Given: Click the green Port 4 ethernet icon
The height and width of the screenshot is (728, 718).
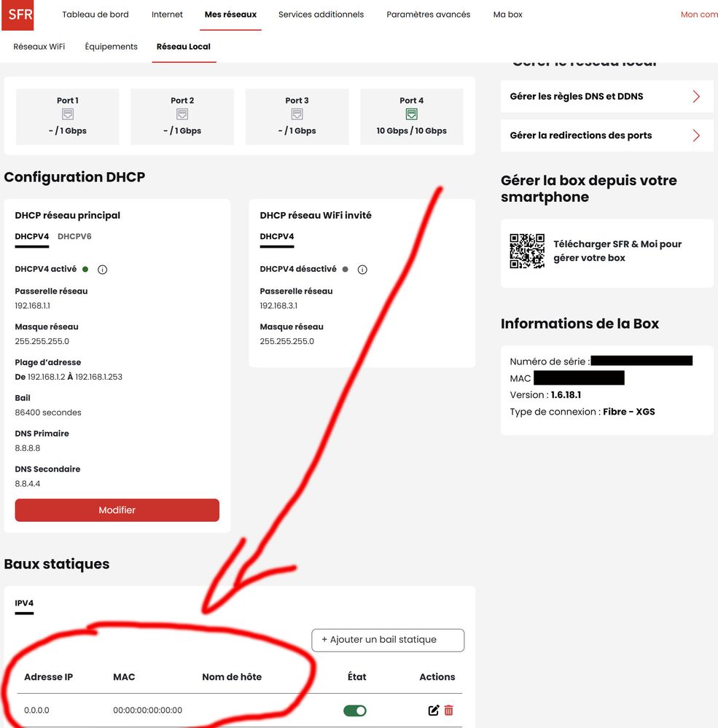Looking at the screenshot, I should [412, 114].
